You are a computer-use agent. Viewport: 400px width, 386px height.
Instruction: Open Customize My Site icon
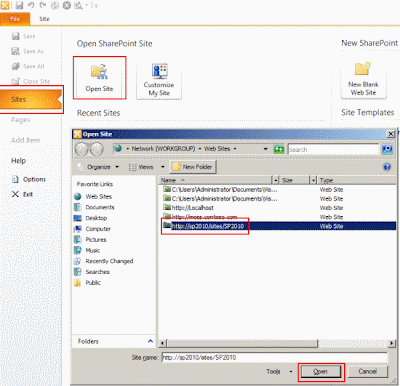(x=159, y=71)
